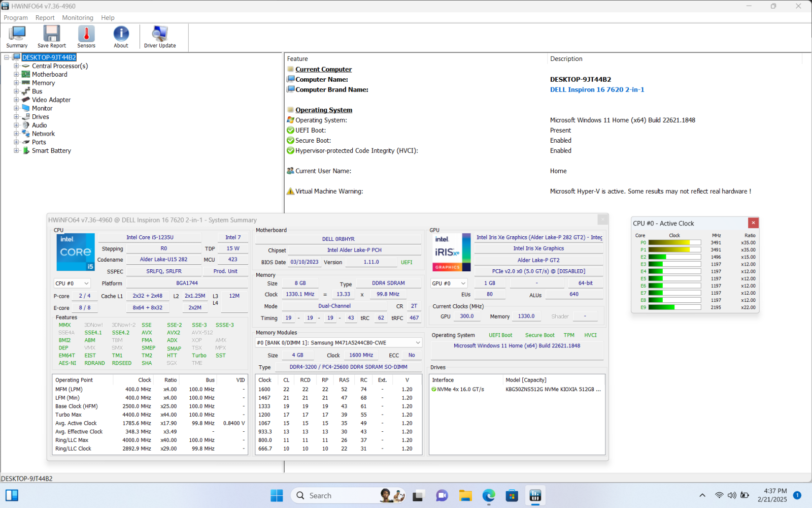Viewport: 812px width, 508px height.
Task: Open the memory module bank dropdown
Action: pos(339,343)
